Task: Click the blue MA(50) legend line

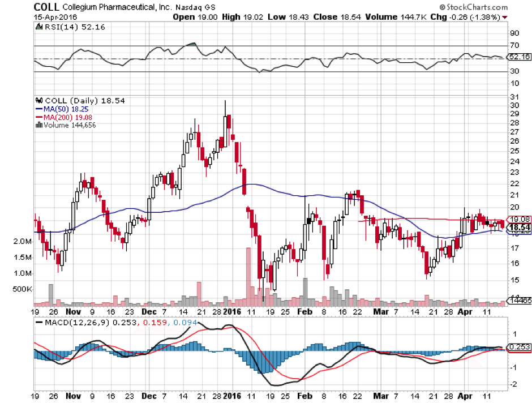Action: point(38,109)
